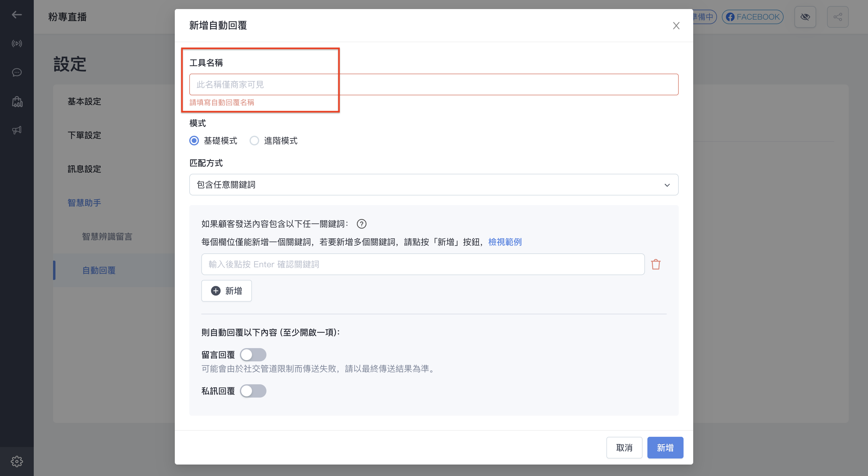Open 自動回覆 submenu item
Viewport: 868px width, 476px height.
[x=99, y=270]
